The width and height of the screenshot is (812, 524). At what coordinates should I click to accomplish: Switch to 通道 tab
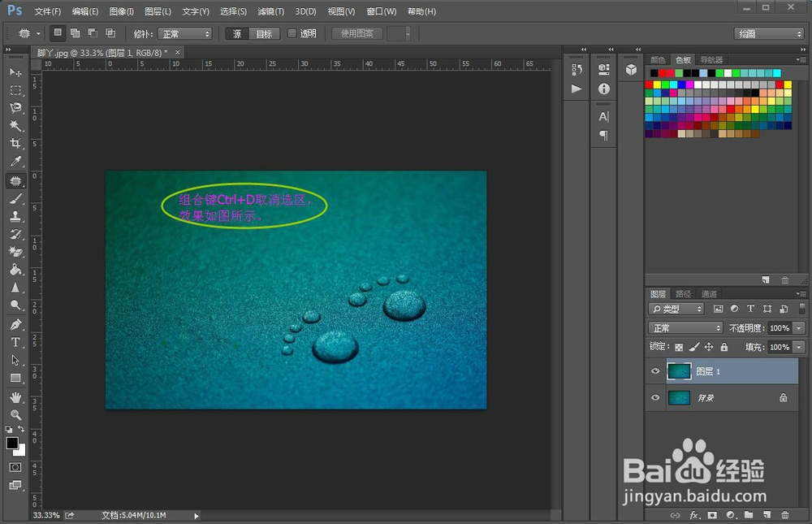click(x=709, y=294)
